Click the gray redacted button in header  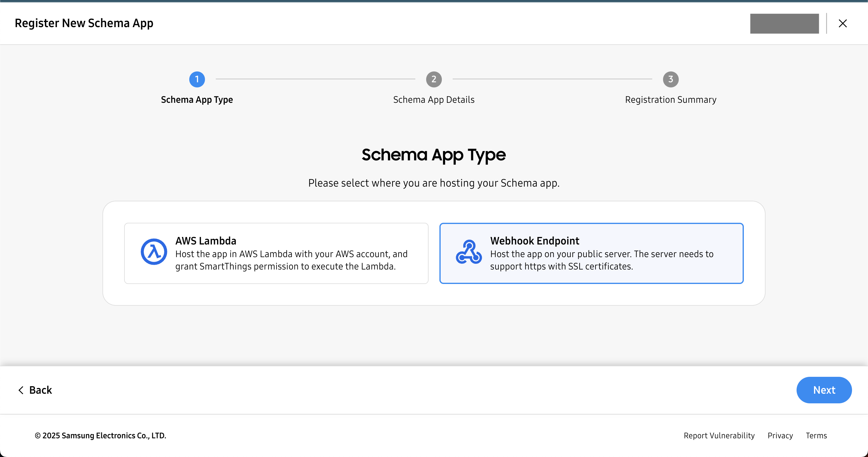tap(785, 24)
